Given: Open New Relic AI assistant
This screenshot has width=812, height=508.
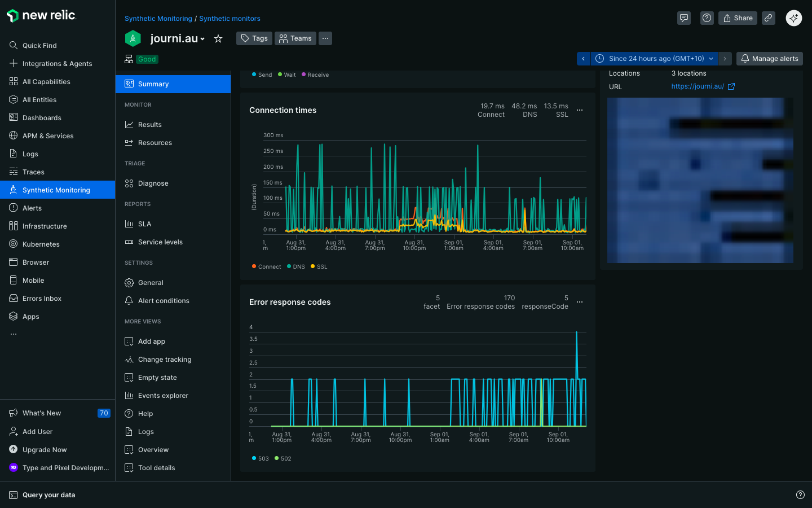Looking at the screenshot, I should (x=794, y=18).
